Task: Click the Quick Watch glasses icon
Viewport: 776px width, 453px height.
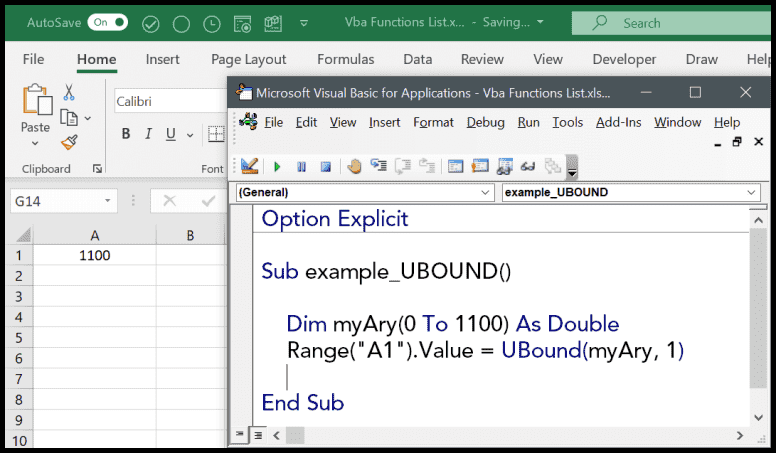Action: tap(527, 166)
